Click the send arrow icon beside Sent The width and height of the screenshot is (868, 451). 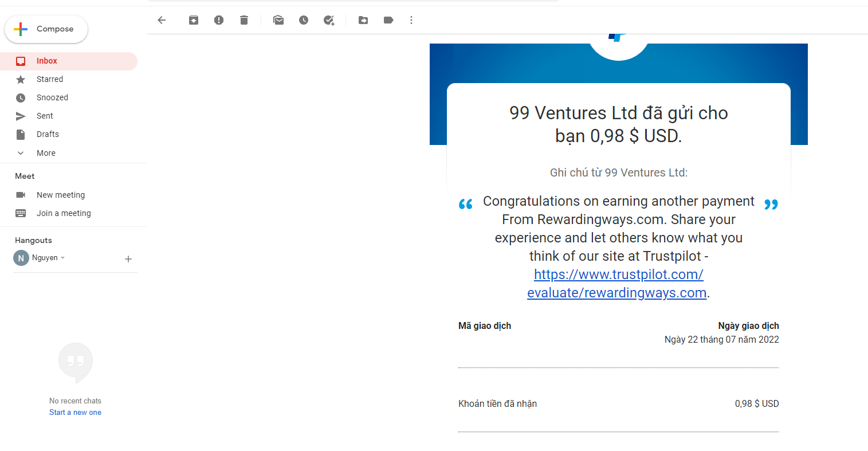(x=21, y=116)
